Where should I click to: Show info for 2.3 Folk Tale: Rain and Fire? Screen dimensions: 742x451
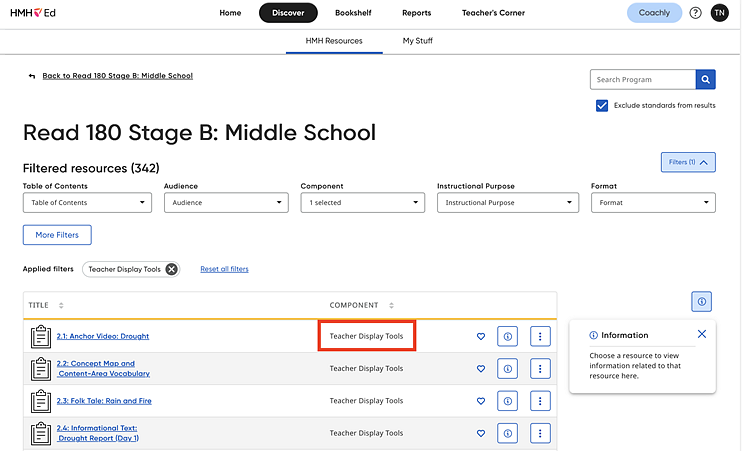[x=507, y=401]
